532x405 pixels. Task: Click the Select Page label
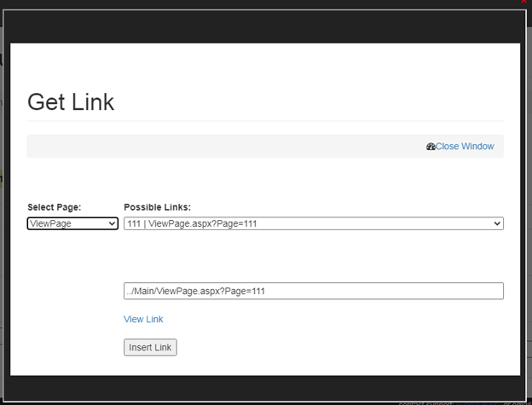[55, 207]
